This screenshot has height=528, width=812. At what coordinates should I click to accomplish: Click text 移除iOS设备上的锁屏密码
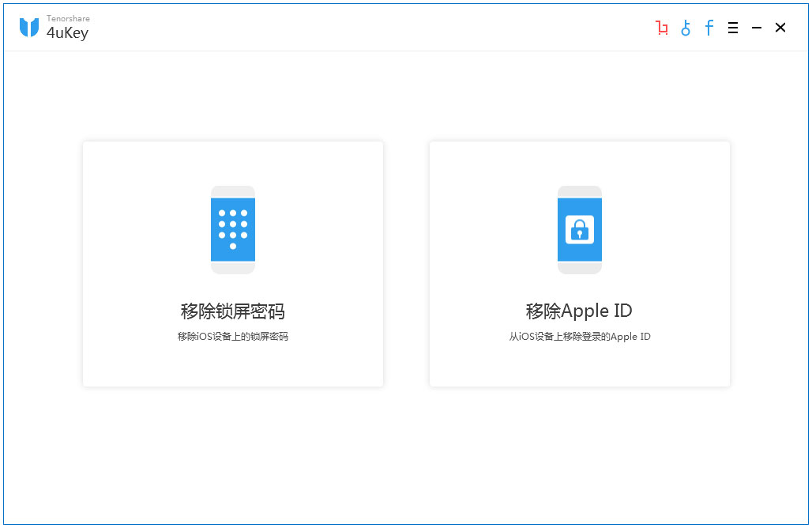coord(233,336)
